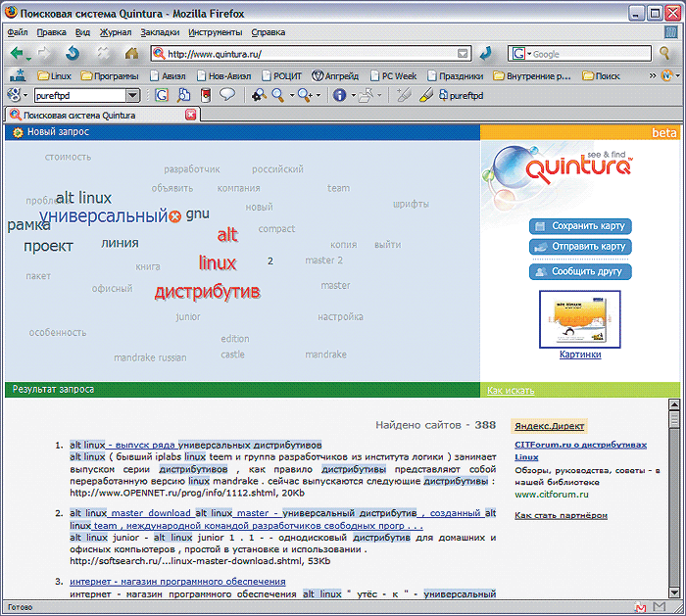686x616 pixels.
Task: Open the Справка menu
Action: point(269,32)
